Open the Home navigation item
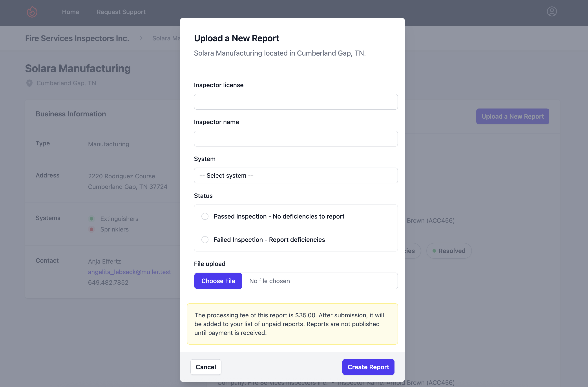Screen dimensions: 588x387 [70, 12]
